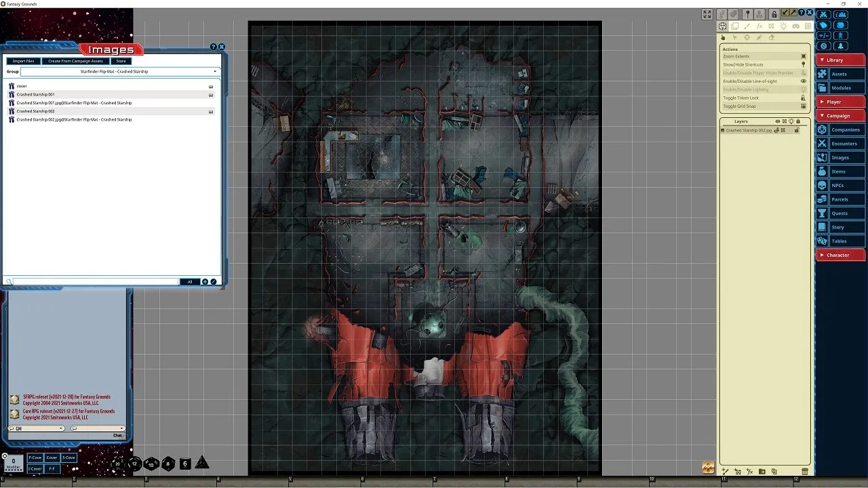Select the pencil draw tool
This screenshot has width=868, height=488.
[x=759, y=37]
